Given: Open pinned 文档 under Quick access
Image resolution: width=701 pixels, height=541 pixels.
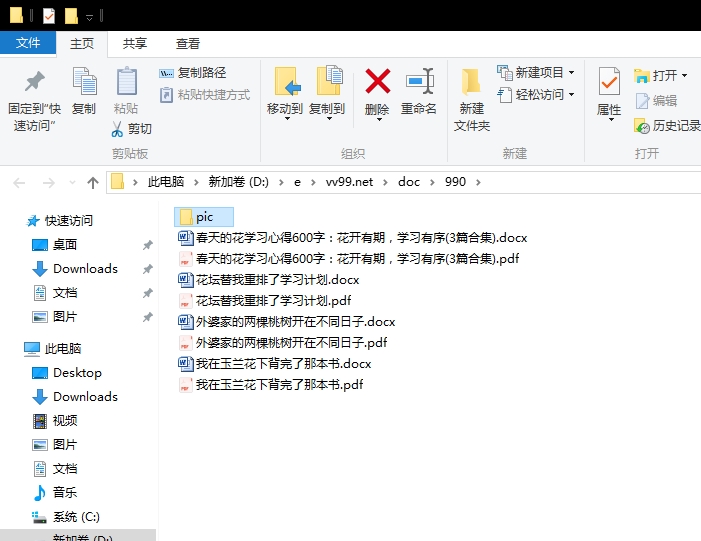Looking at the screenshot, I should (x=55, y=293).
